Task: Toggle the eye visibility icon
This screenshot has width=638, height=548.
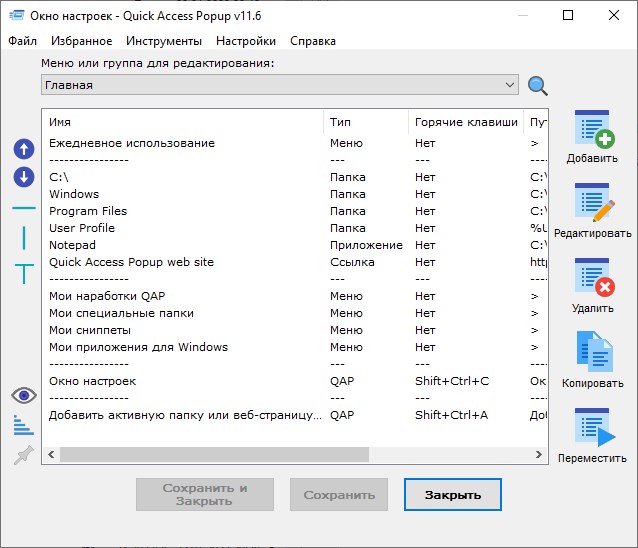Action: click(x=24, y=396)
